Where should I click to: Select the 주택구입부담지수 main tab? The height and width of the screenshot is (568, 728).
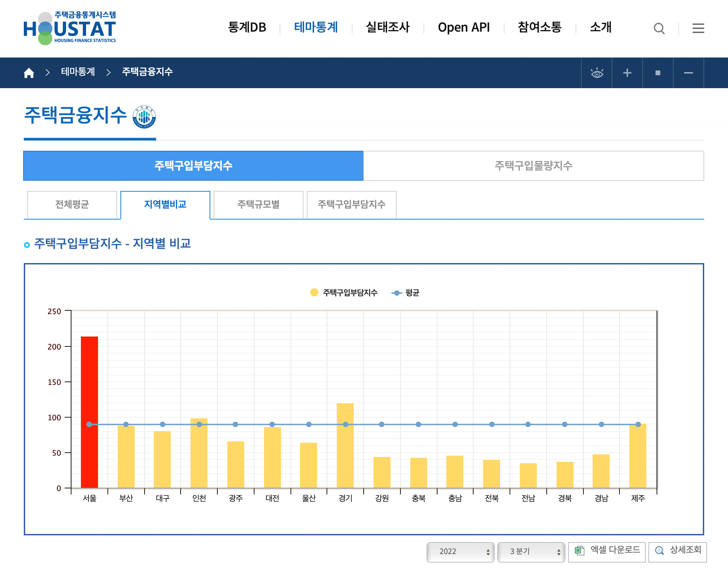[x=193, y=166]
